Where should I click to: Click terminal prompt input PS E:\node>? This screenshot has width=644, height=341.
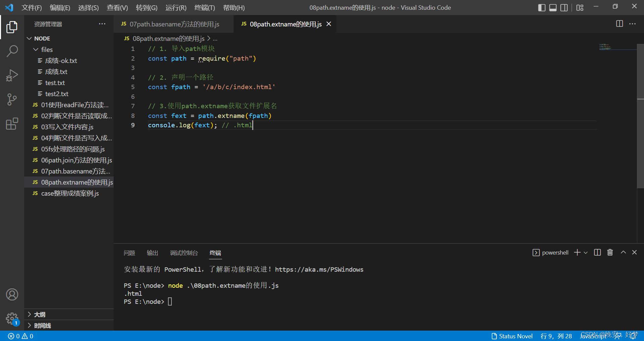148,301
